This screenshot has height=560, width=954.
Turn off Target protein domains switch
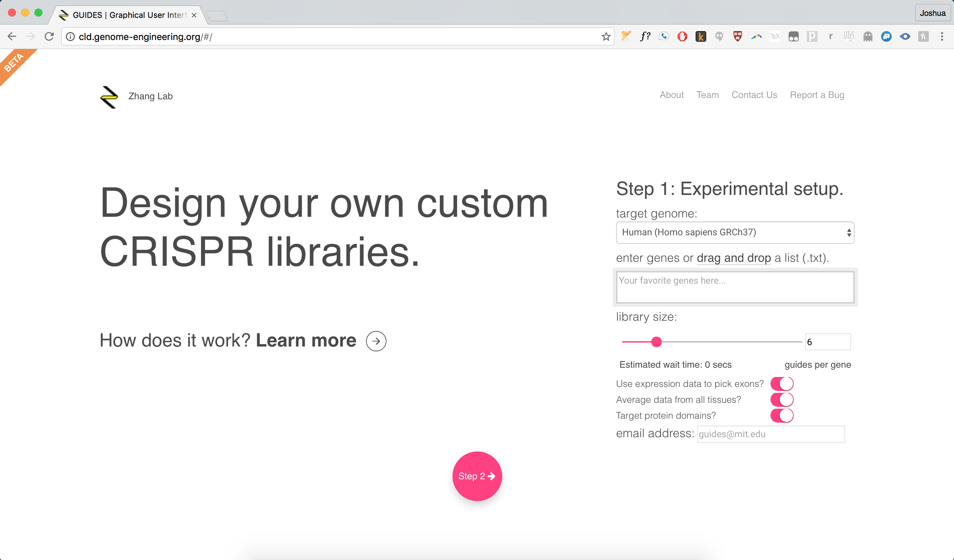[x=782, y=415]
